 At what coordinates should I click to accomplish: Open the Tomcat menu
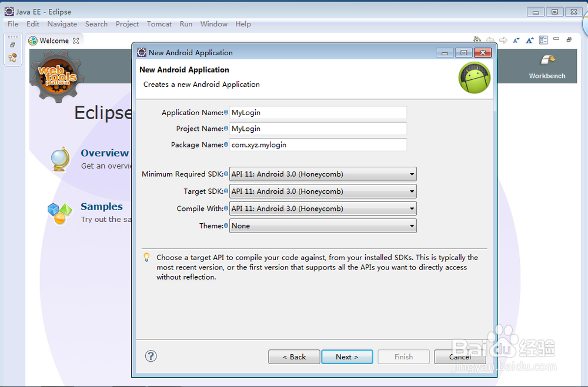tap(159, 24)
